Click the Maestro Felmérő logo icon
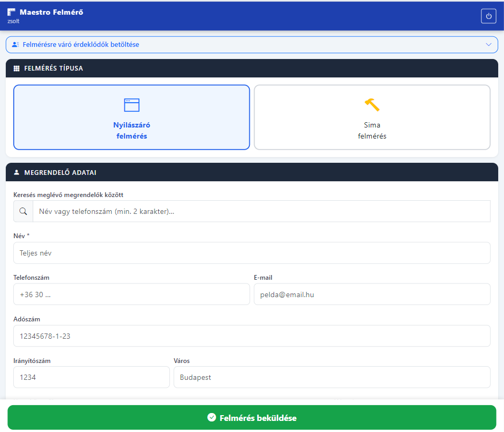 point(12,12)
